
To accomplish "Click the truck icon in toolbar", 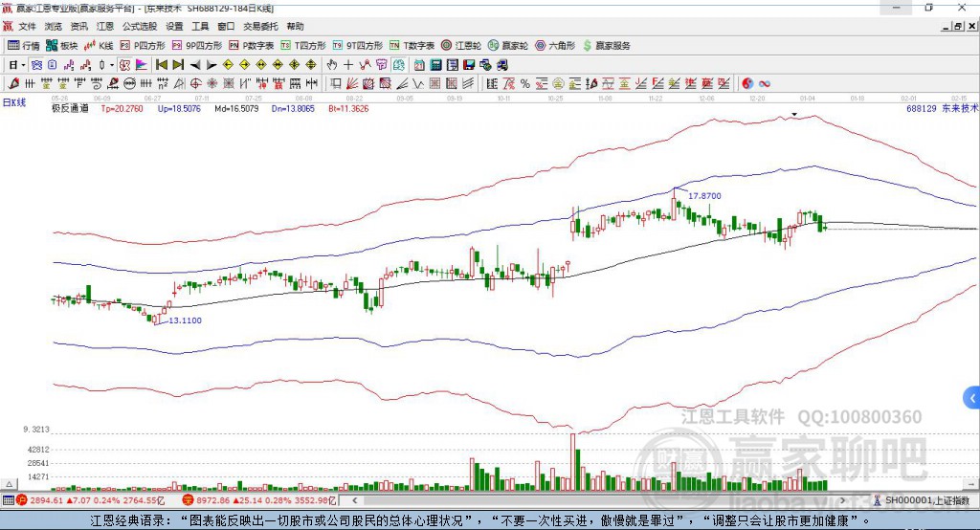I will [501, 65].
